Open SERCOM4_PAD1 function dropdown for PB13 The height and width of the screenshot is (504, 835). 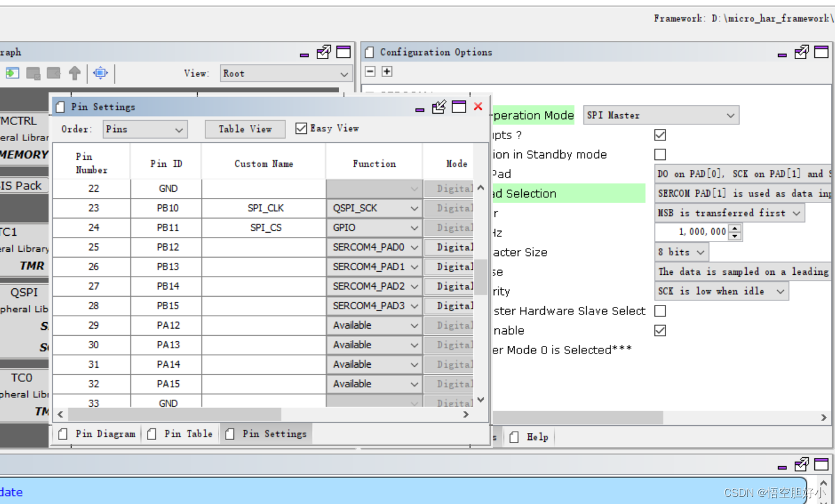(x=374, y=267)
